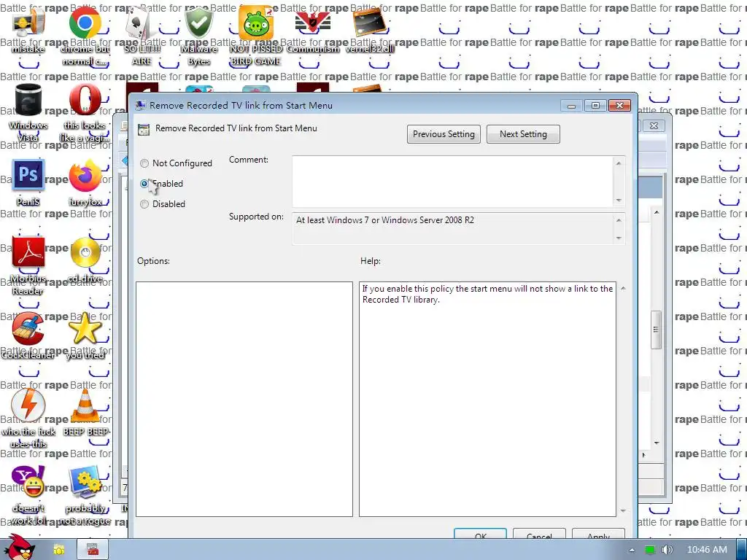Image resolution: width=747 pixels, height=560 pixels.
Task: Select the vernel32.dll desktop icon
Action: [370, 23]
